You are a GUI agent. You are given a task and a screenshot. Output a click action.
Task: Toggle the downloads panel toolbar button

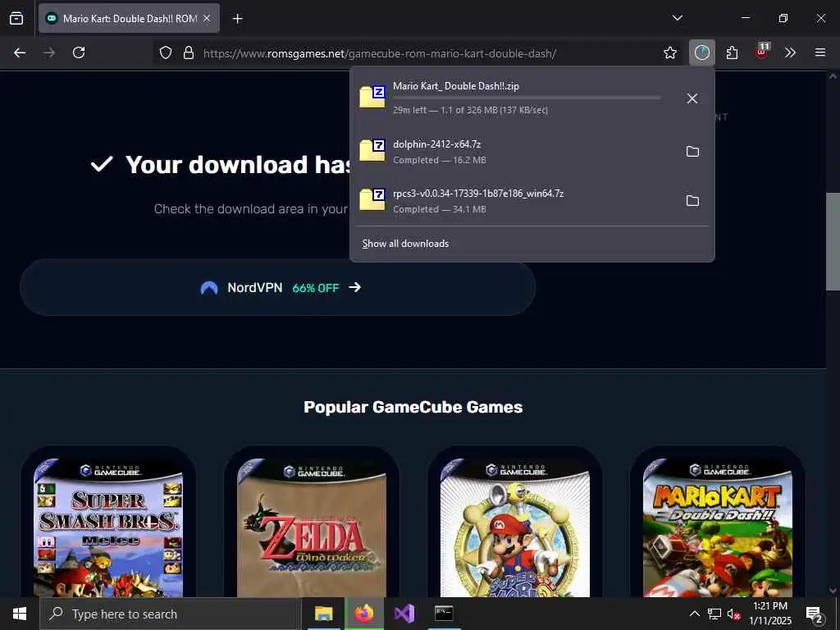tap(702, 52)
